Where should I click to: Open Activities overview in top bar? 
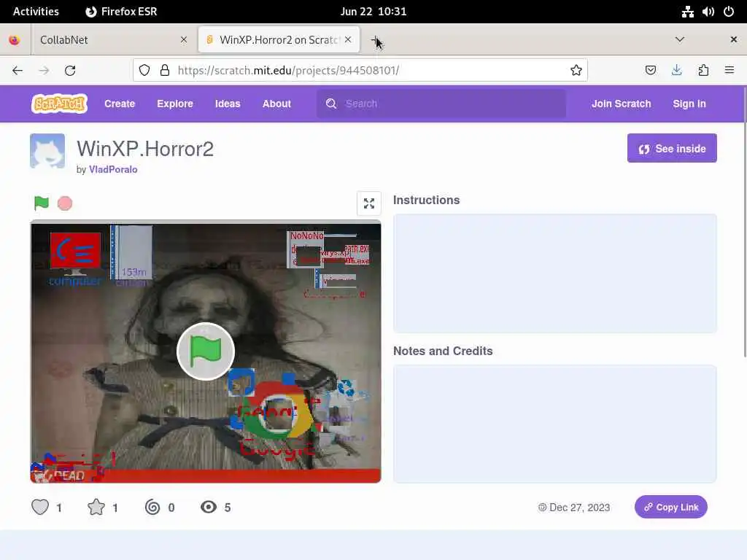tap(36, 12)
